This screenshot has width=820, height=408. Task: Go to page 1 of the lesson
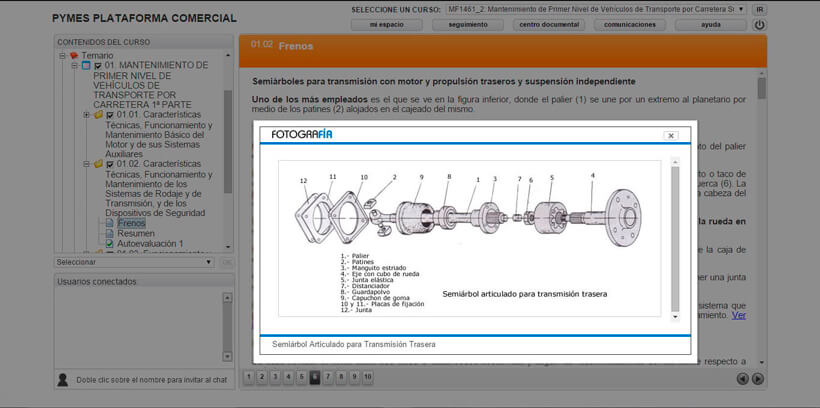click(x=249, y=377)
